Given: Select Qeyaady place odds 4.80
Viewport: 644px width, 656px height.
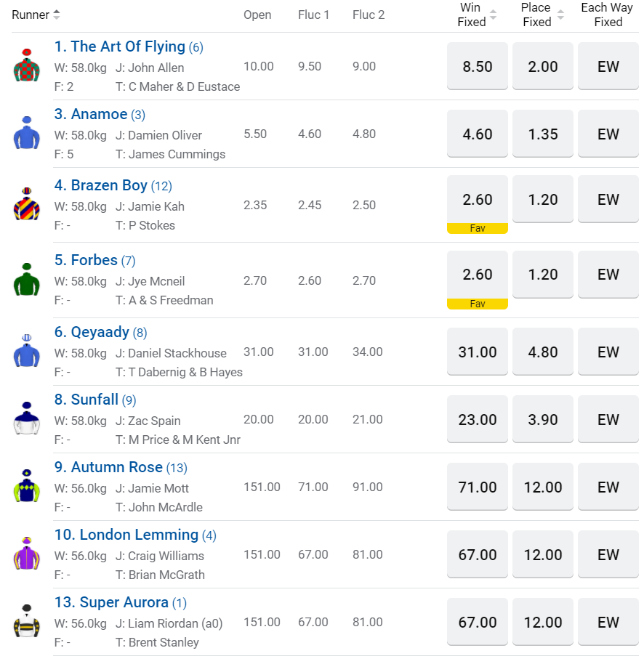Looking at the screenshot, I should (543, 352).
